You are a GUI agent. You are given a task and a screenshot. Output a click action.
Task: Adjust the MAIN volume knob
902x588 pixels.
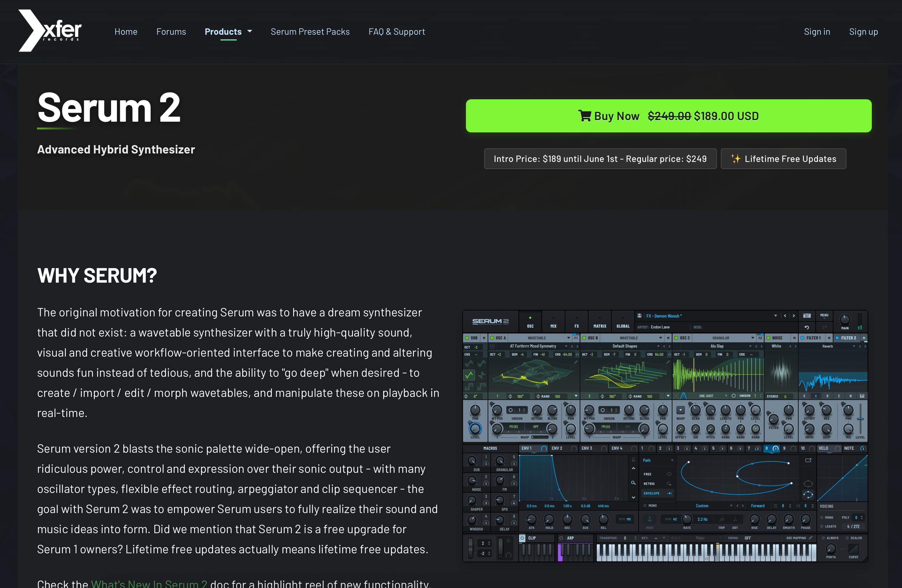coord(845,319)
